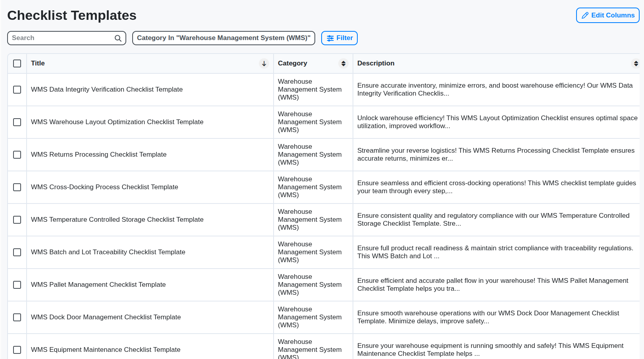Viewport: 644px width, 359px height.
Task: Click the search magnifier icon
Action: (x=118, y=38)
